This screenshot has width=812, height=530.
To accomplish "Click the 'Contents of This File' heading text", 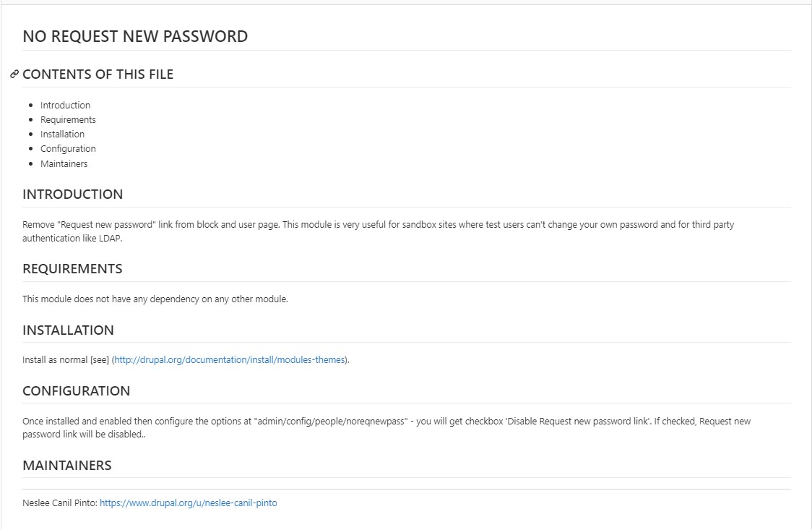I will pyautogui.click(x=98, y=74).
